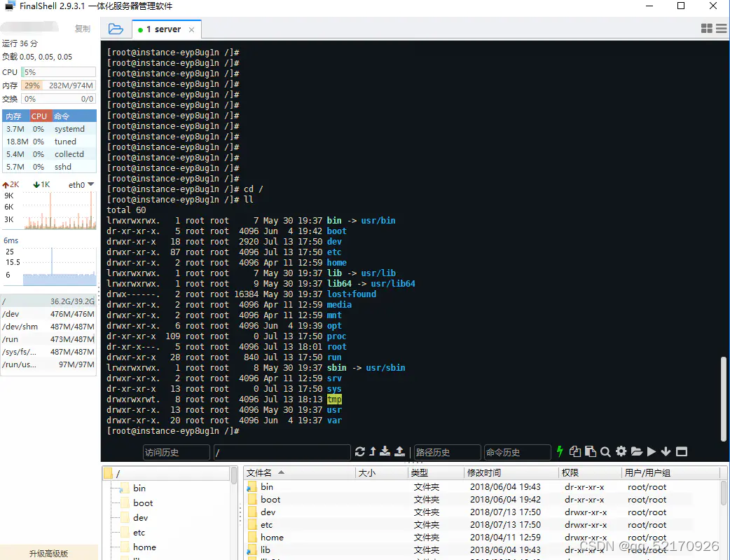Open the 路径历史 path history dropdown

pos(448,452)
